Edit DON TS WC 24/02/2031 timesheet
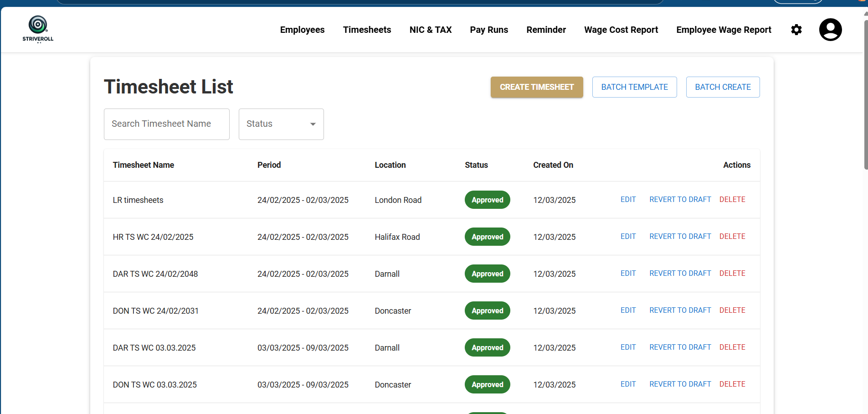This screenshot has height=414, width=868. pos(628,310)
